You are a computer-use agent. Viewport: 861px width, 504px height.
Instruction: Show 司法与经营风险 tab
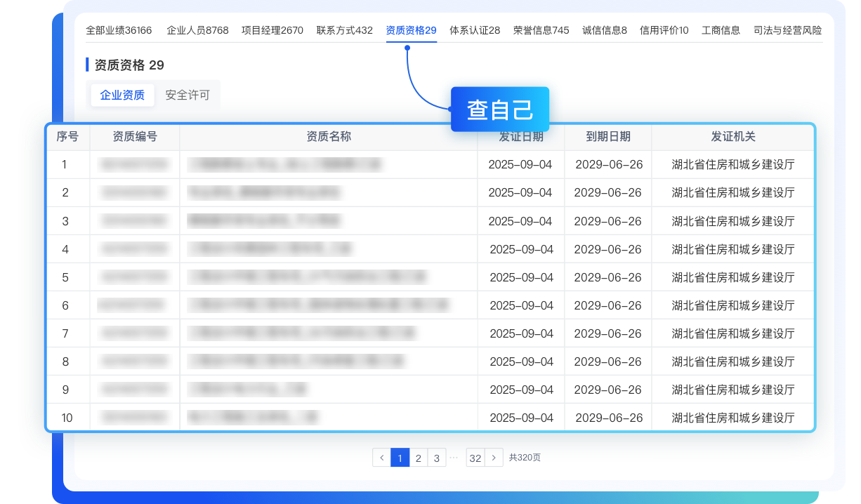coord(787,30)
